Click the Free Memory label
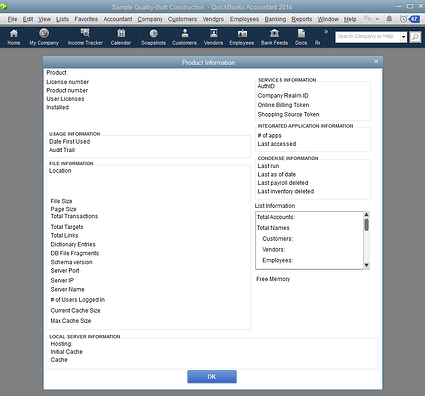425x396 pixels. [x=273, y=279]
